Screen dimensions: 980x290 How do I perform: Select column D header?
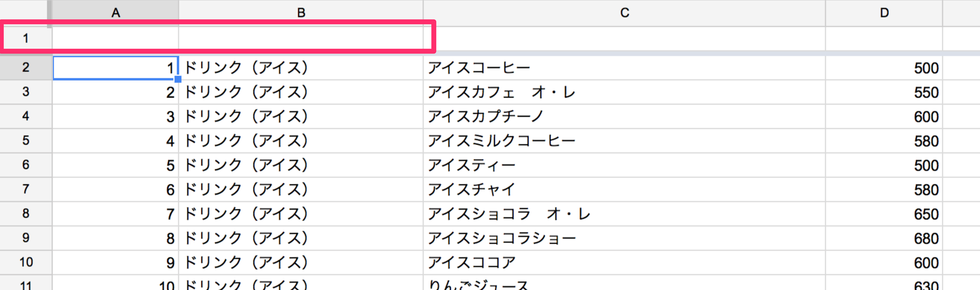[x=884, y=13]
